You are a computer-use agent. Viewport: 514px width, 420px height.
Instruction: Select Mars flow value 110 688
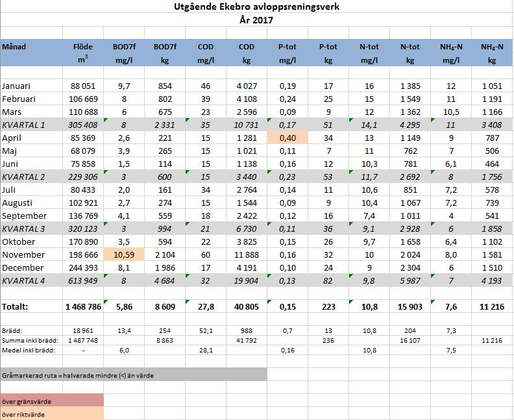[x=83, y=112]
